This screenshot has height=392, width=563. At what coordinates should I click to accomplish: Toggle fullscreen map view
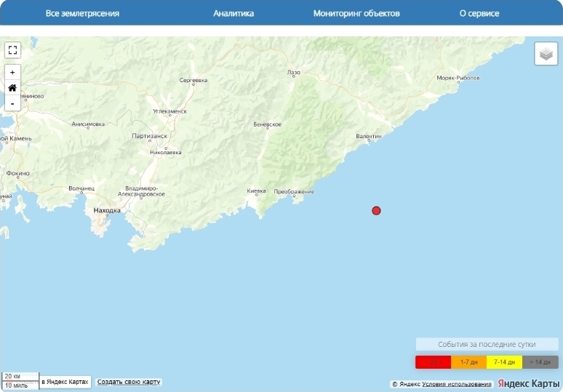[x=12, y=50]
